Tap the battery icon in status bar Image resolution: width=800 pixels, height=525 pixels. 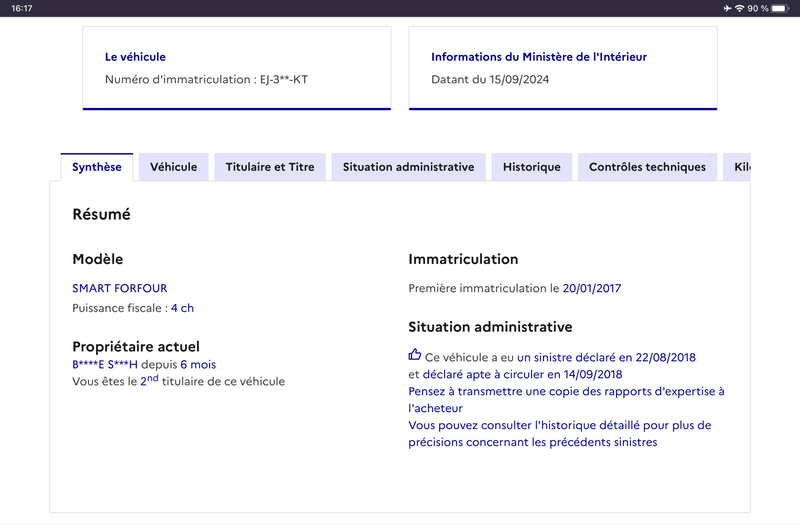pos(780,8)
